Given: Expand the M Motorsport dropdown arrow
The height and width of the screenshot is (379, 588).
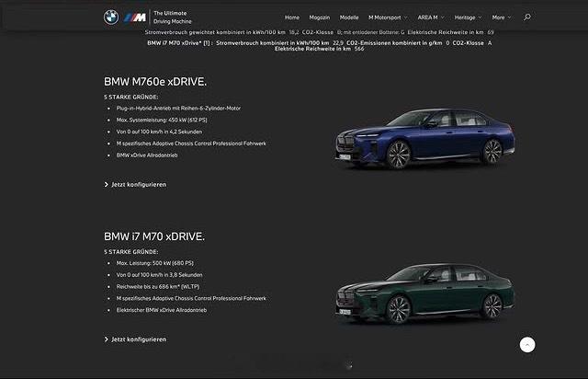Looking at the screenshot, I should click(x=405, y=17).
